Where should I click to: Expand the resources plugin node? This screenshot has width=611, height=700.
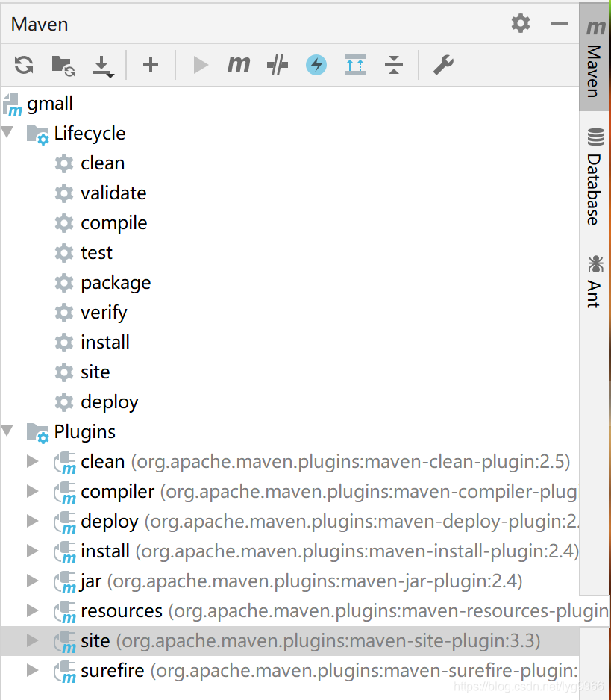click(x=32, y=610)
